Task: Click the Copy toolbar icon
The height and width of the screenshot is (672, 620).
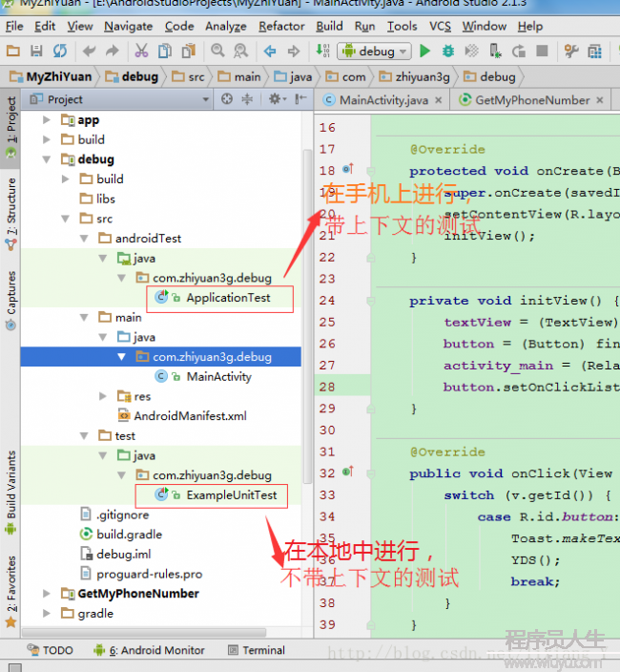Action: click(x=165, y=51)
